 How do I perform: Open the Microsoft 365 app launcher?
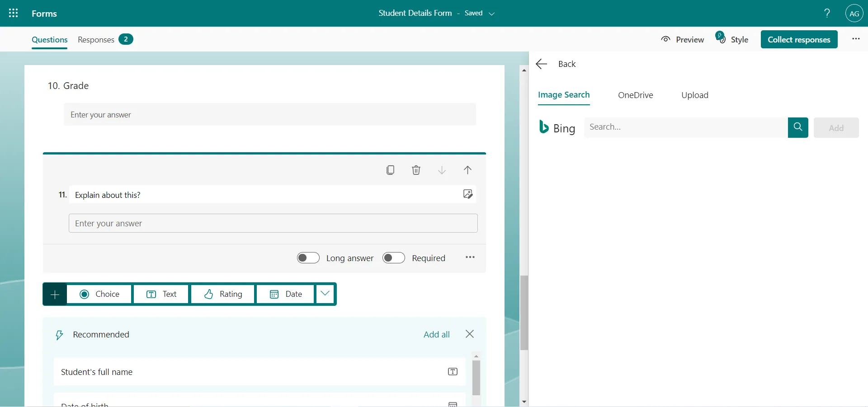(x=13, y=13)
